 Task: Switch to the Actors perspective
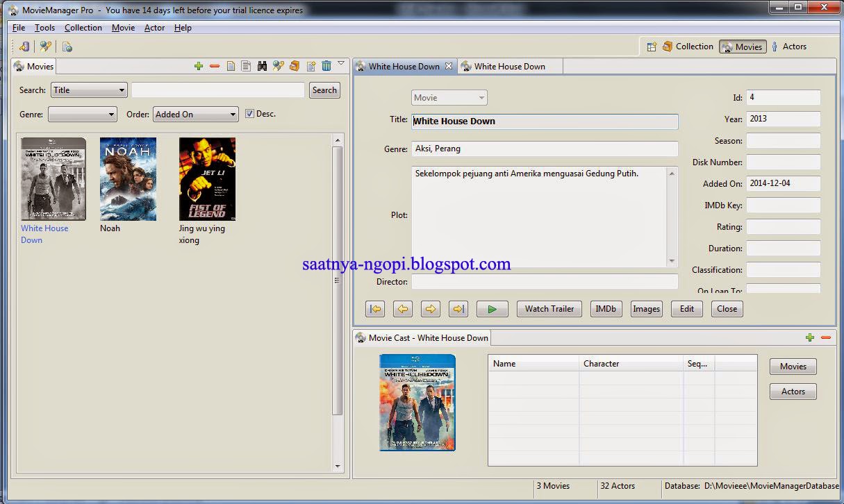(788, 47)
